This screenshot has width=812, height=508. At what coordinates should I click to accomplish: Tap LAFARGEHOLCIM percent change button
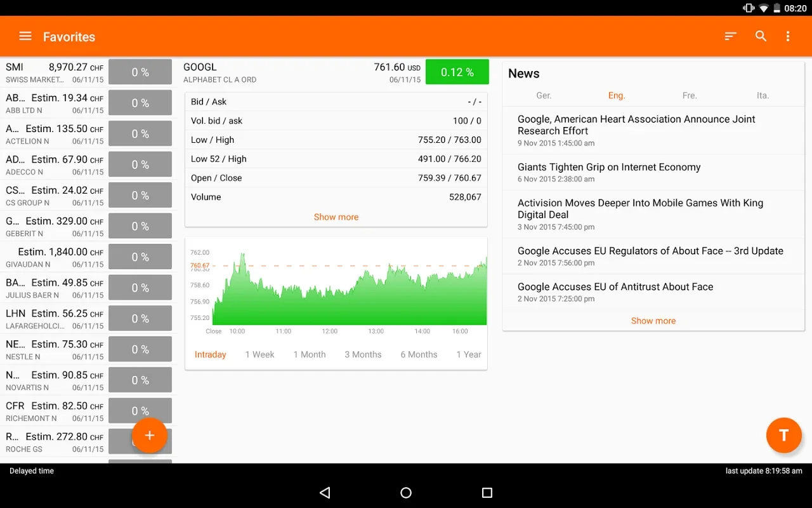click(x=140, y=318)
